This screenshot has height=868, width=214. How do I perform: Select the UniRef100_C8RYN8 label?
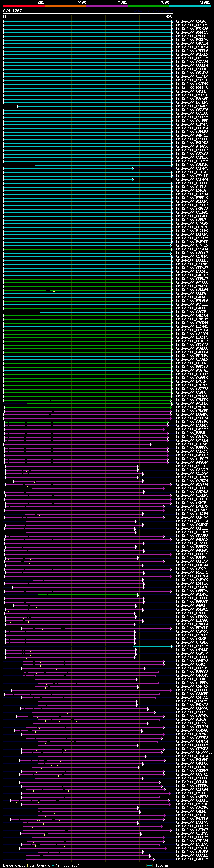click(192, 492)
